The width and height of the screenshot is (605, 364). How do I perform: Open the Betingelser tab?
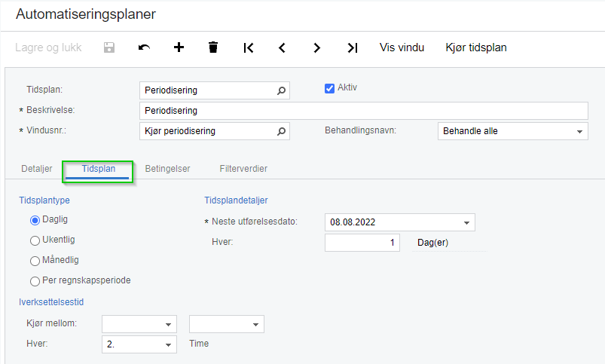pyautogui.click(x=167, y=169)
